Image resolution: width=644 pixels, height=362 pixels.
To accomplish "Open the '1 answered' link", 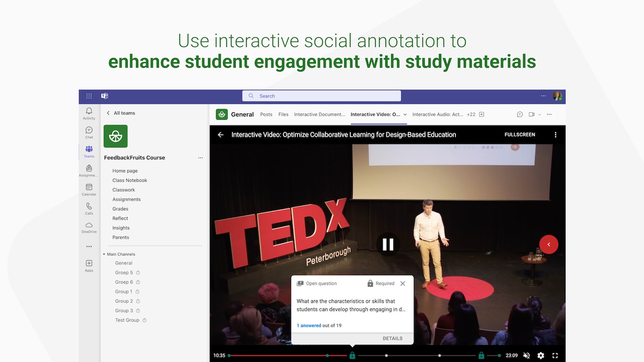I will click(x=309, y=326).
